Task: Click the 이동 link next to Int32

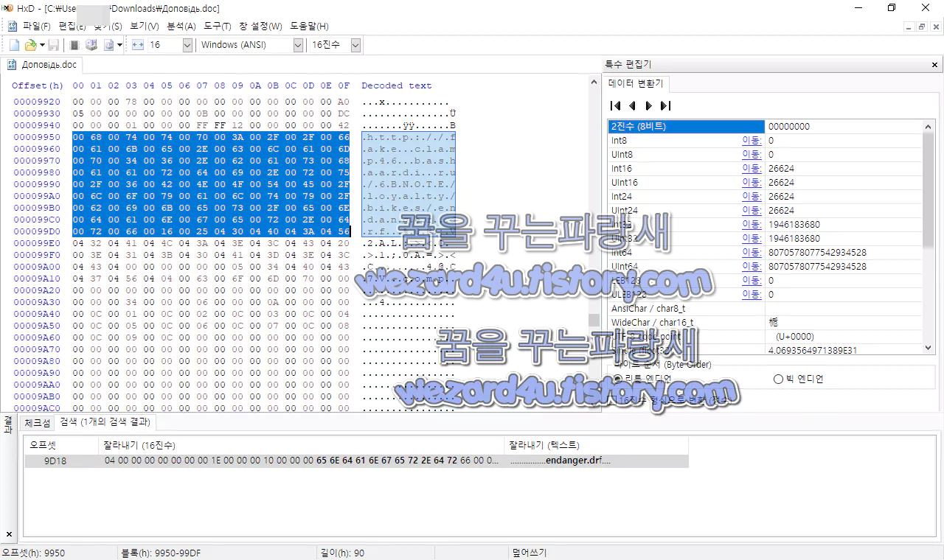Action: coord(752,224)
